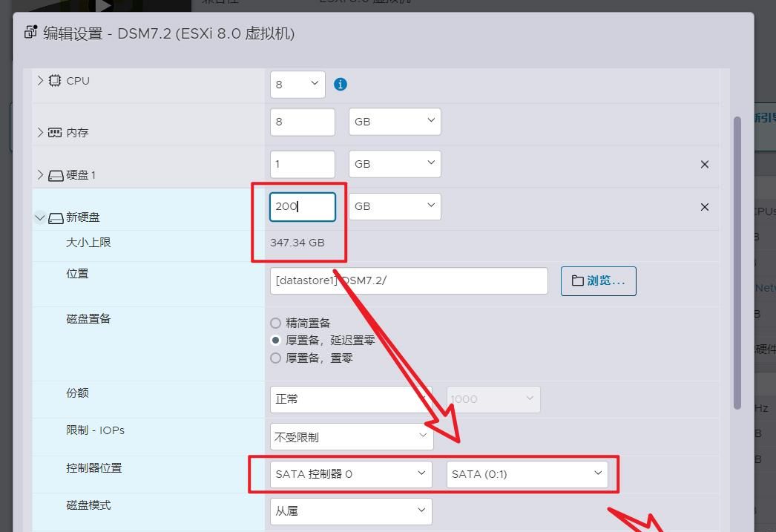Remove 新硬盘 with its X icon
Image resolution: width=776 pixels, height=532 pixels.
tap(704, 207)
